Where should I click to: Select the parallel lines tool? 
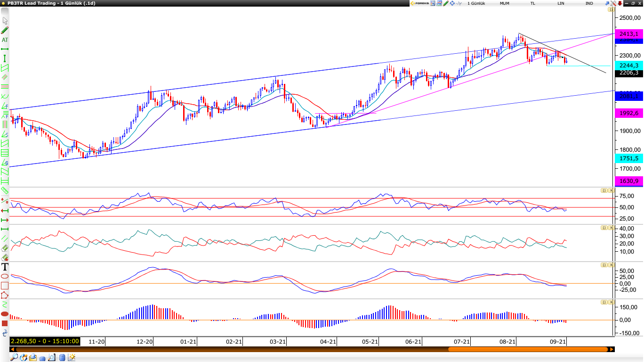pyautogui.click(x=5, y=238)
